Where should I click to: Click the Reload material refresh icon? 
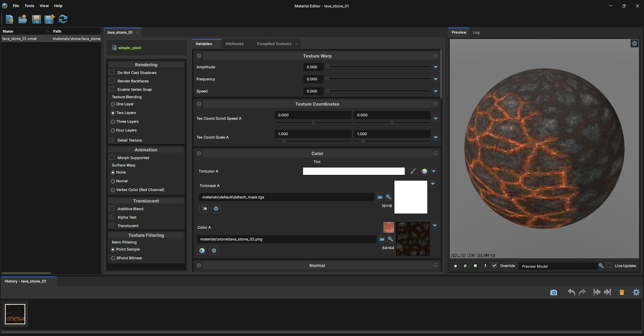pyautogui.click(x=63, y=19)
